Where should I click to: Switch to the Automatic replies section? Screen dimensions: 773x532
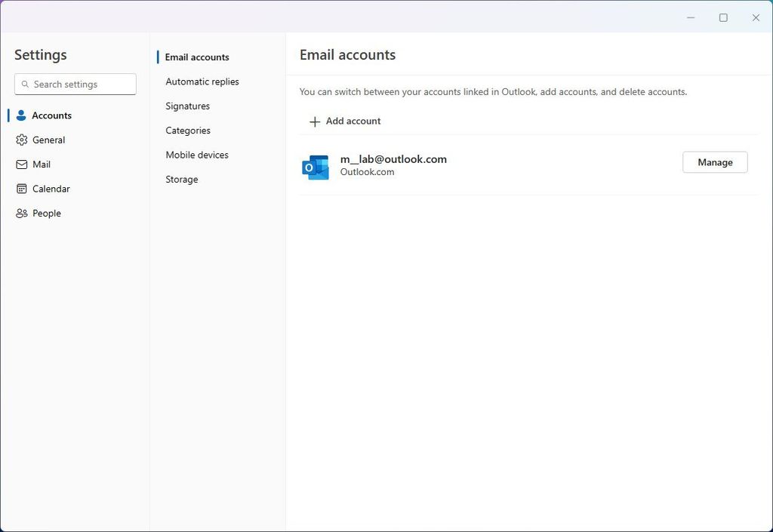click(x=202, y=81)
